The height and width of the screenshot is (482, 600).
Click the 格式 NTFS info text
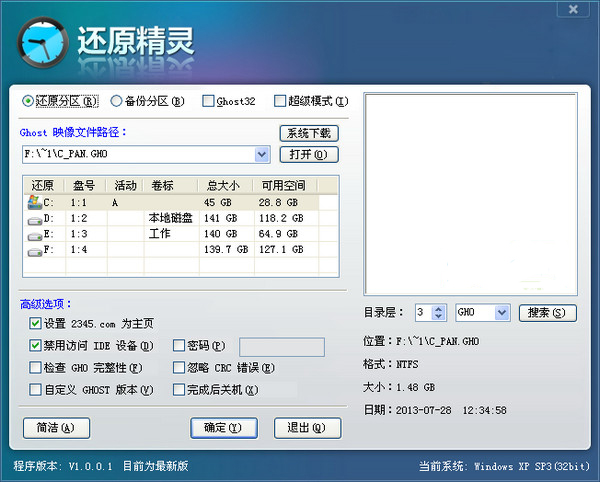coord(391,364)
